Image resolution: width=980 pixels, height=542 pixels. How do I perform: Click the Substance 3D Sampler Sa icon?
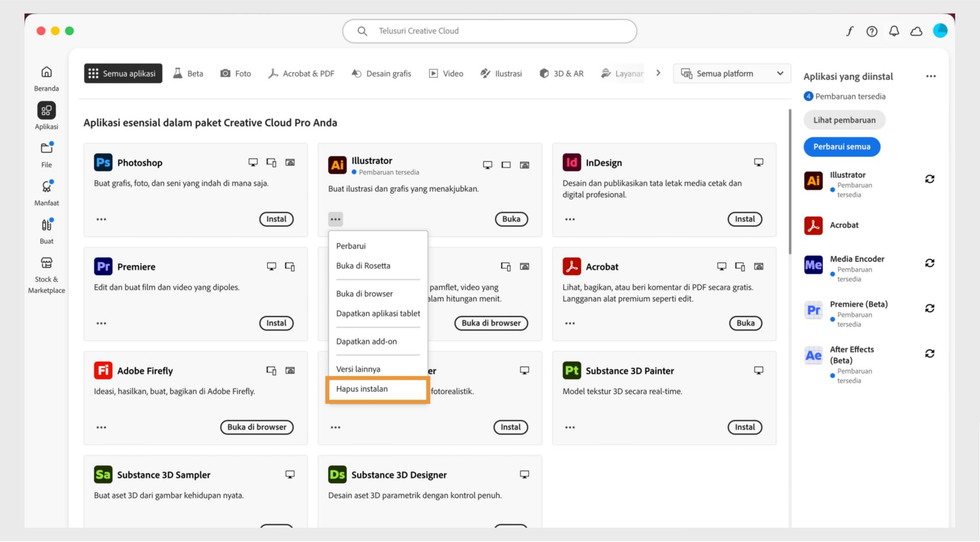pyautogui.click(x=103, y=475)
